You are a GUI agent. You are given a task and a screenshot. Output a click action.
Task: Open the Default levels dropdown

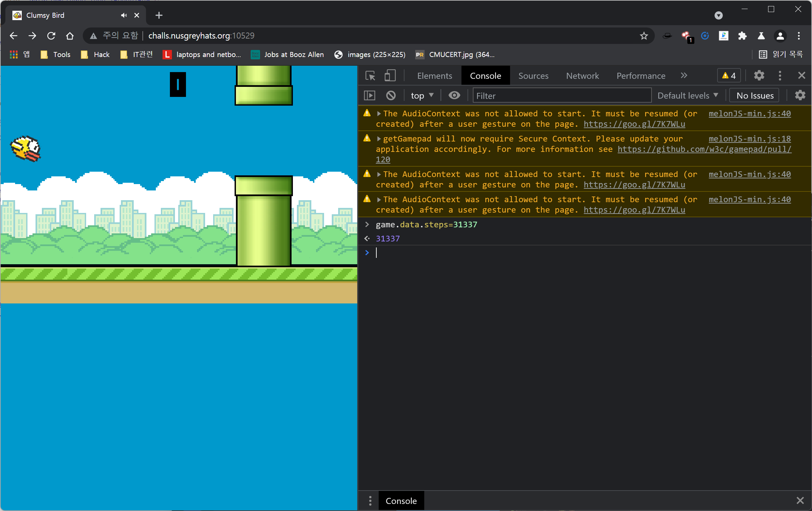tap(687, 96)
